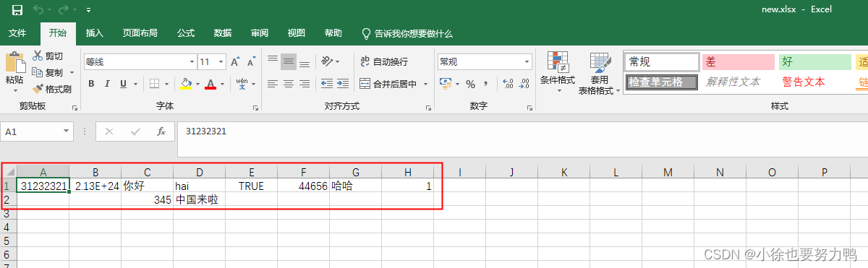
Task: Select the Format Painter (格式刷)
Action: 52,89
